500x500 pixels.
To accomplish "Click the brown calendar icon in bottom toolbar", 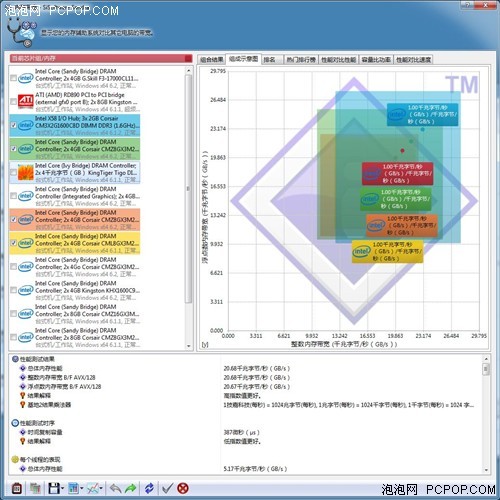I will tap(17, 489).
